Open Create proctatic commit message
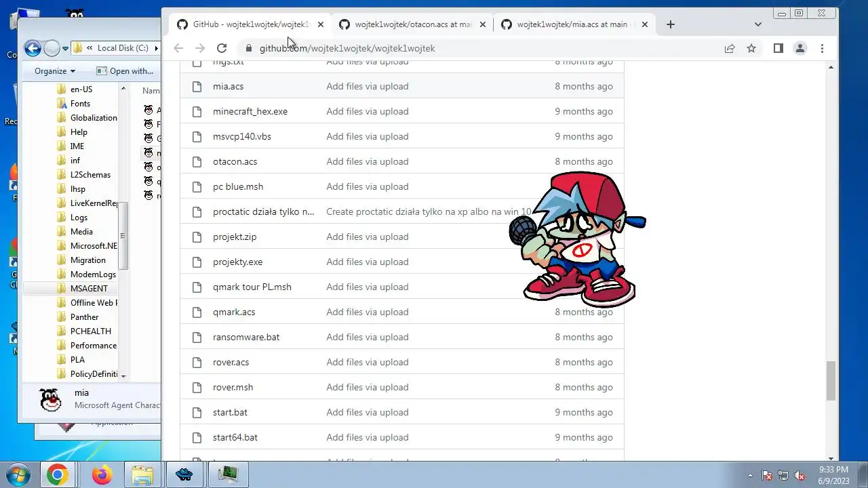Viewport: 868px width, 488px height. (x=429, y=211)
